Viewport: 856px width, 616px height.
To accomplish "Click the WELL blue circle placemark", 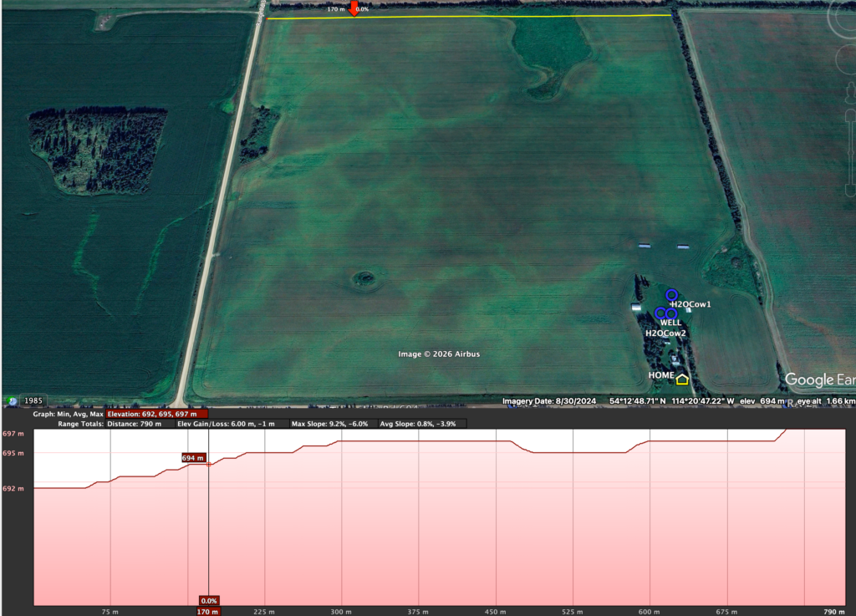I will (x=671, y=313).
